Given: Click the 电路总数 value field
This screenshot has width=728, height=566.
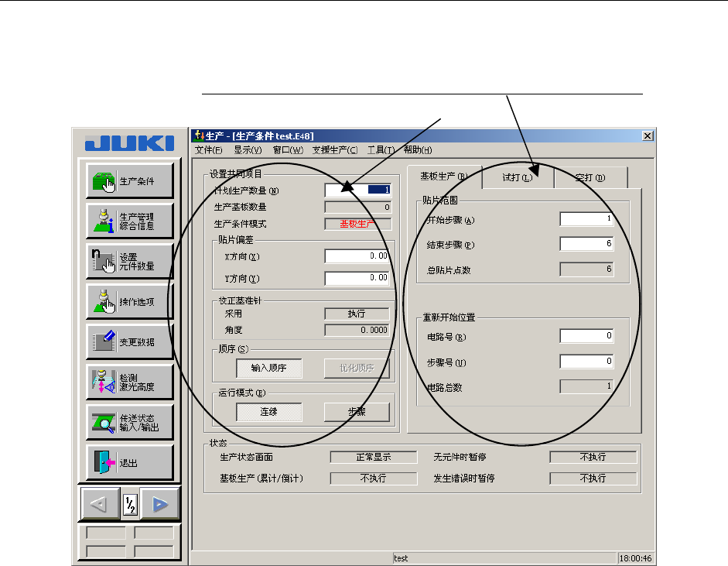Looking at the screenshot, I should (587, 386).
